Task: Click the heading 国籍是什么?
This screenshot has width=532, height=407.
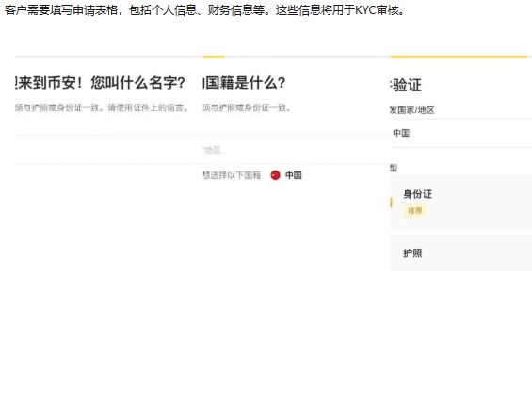Action: (x=244, y=83)
